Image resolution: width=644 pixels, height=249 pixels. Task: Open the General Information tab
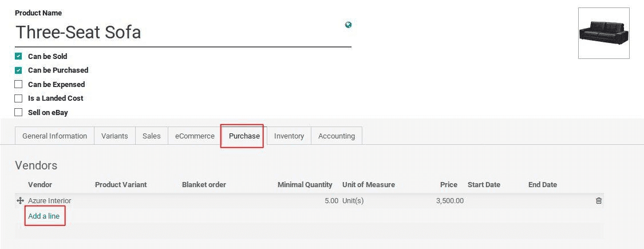(x=54, y=136)
